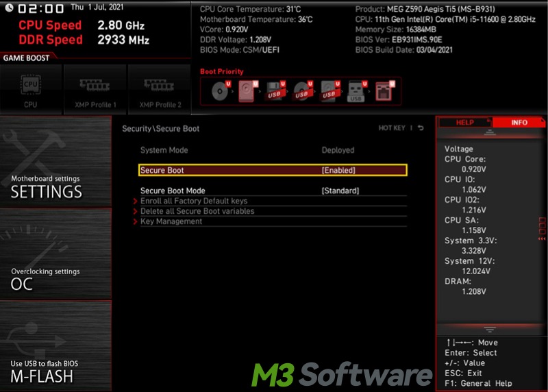Toggle the CPU Game Boost button
This screenshot has height=392, width=548.
[x=31, y=90]
